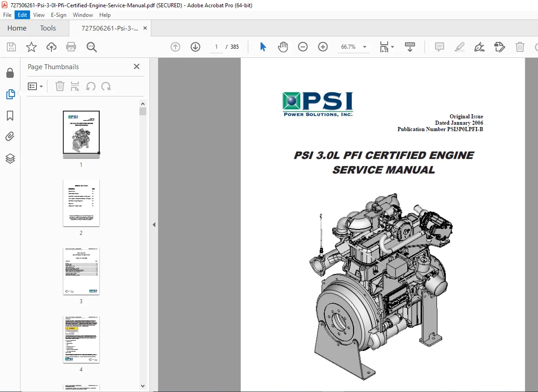Viewport: 538px width, 392px height.
Task: Open security lock panel icon
Action: click(10, 73)
